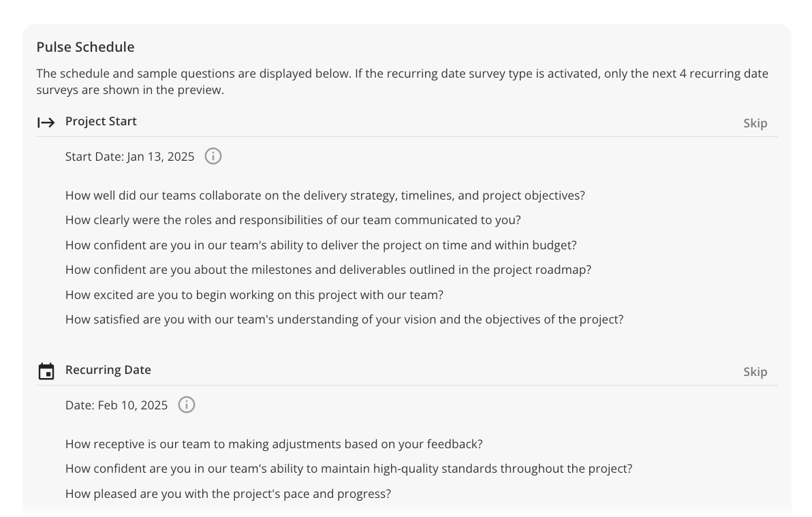Click Start Date: Jan 13, 2025 text
This screenshot has height=517, width=812.
tap(130, 157)
